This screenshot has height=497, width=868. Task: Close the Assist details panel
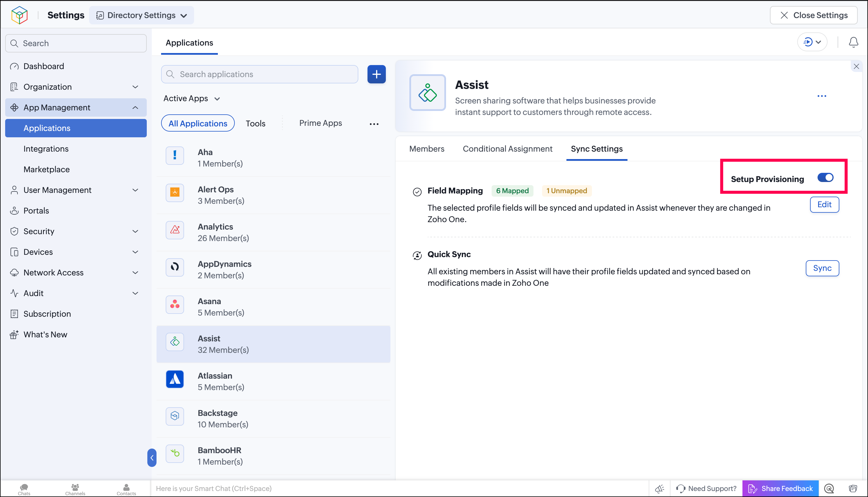tap(856, 66)
